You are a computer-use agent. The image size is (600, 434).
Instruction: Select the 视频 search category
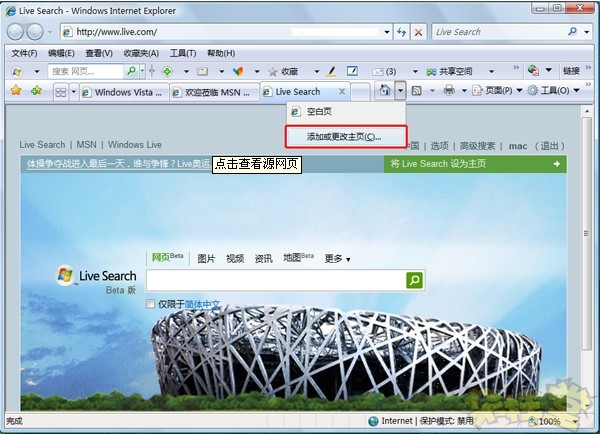click(x=235, y=259)
